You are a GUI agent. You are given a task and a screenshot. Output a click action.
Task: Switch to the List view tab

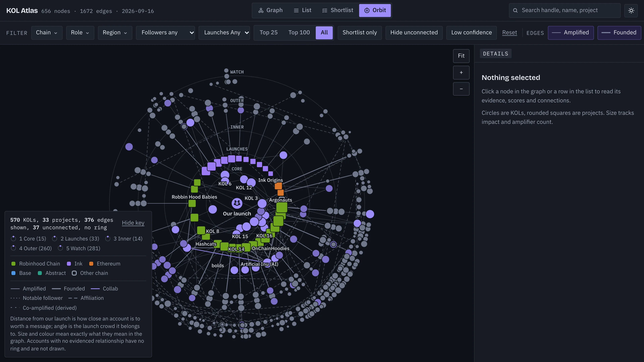click(303, 11)
